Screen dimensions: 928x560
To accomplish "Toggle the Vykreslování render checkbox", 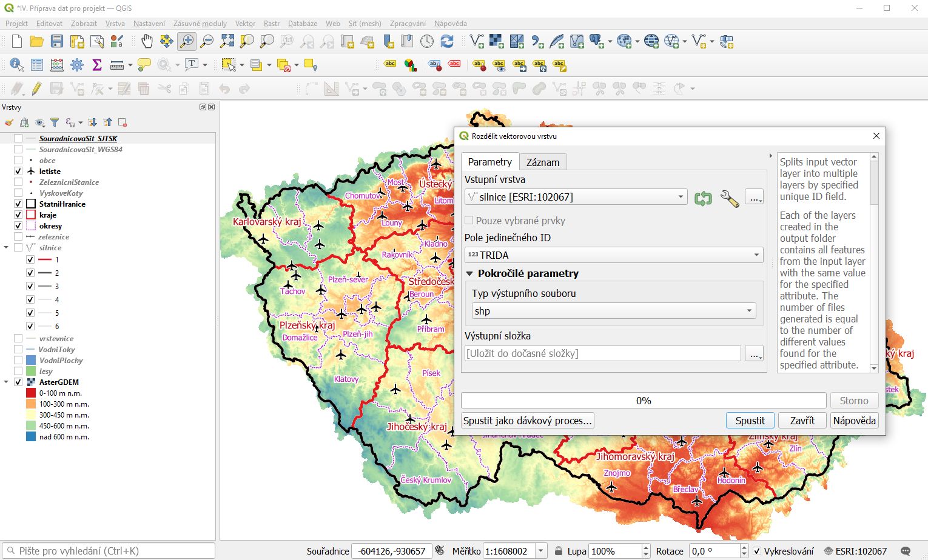I will (757, 551).
